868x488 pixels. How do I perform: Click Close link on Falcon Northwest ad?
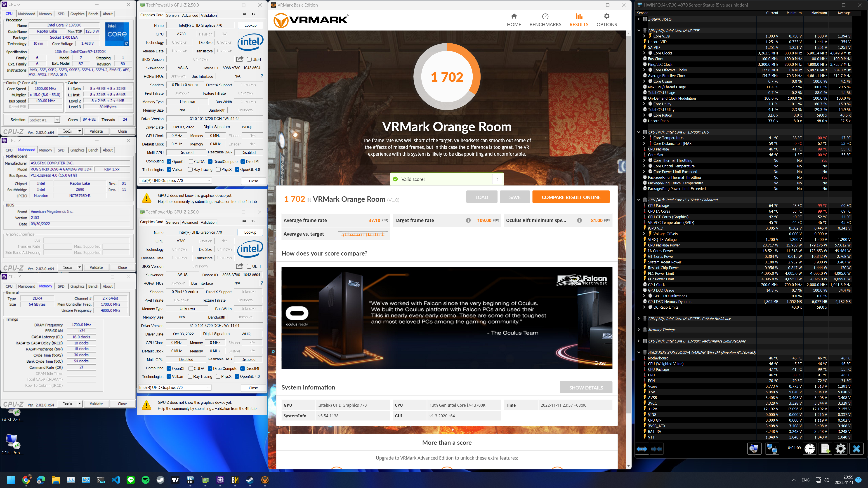click(600, 363)
